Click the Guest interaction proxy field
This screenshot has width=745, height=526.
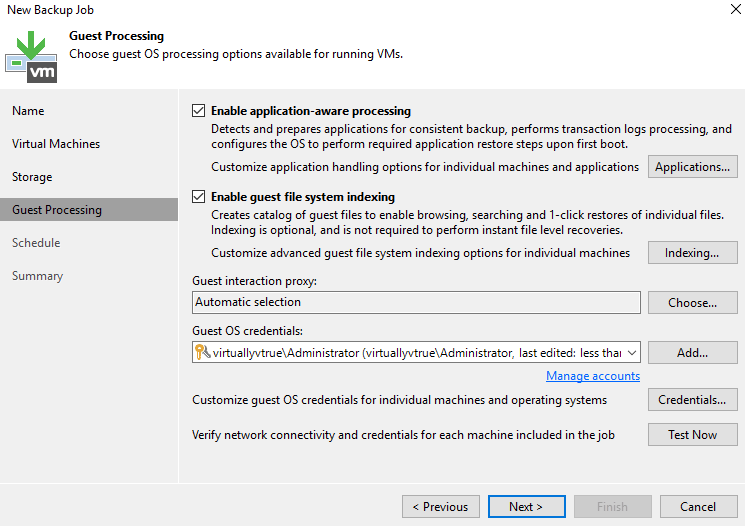tap(416, 302)
